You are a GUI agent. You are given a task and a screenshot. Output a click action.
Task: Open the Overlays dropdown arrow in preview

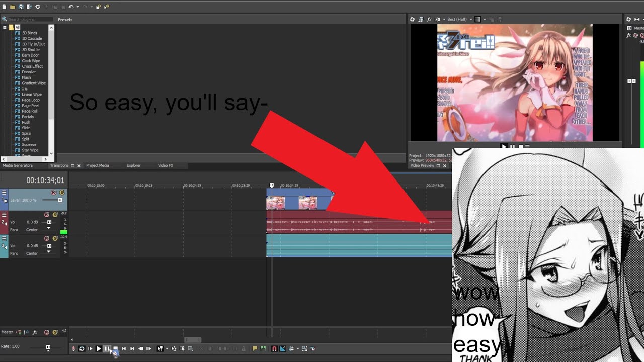click(485, 19)
